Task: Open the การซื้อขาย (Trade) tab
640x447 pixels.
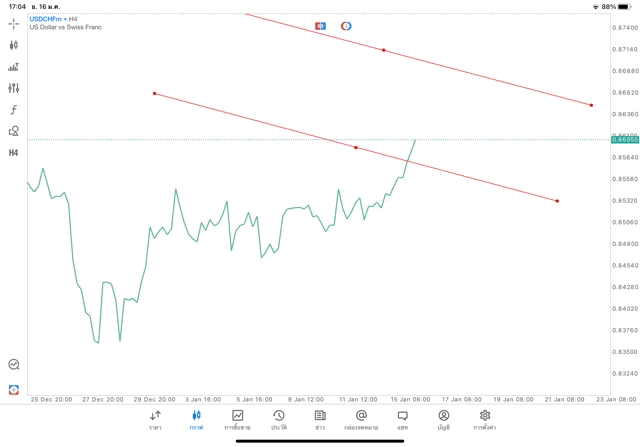Action: pos(238,419)
